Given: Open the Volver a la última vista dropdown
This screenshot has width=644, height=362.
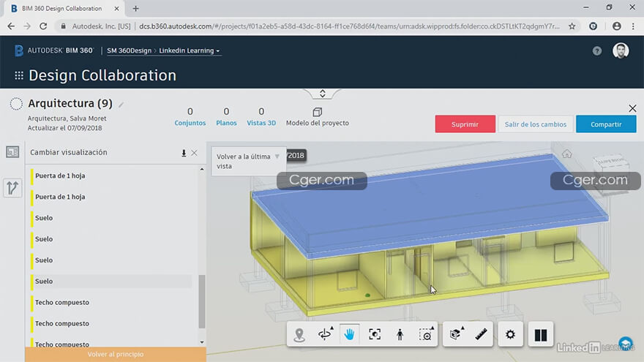Looking at the screenshot, I should (249, 162).
